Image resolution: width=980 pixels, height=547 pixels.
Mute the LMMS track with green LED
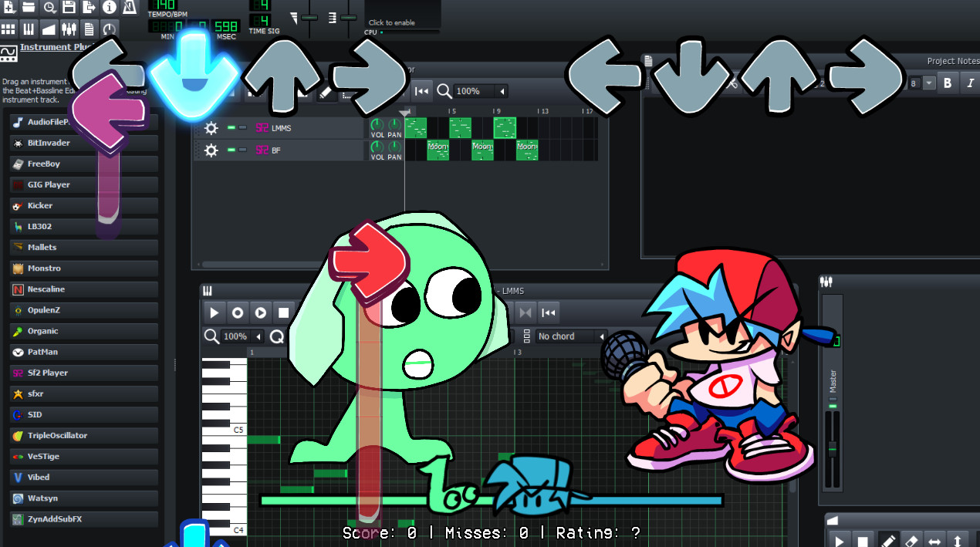pyautogui.click(x=231, y=128)
